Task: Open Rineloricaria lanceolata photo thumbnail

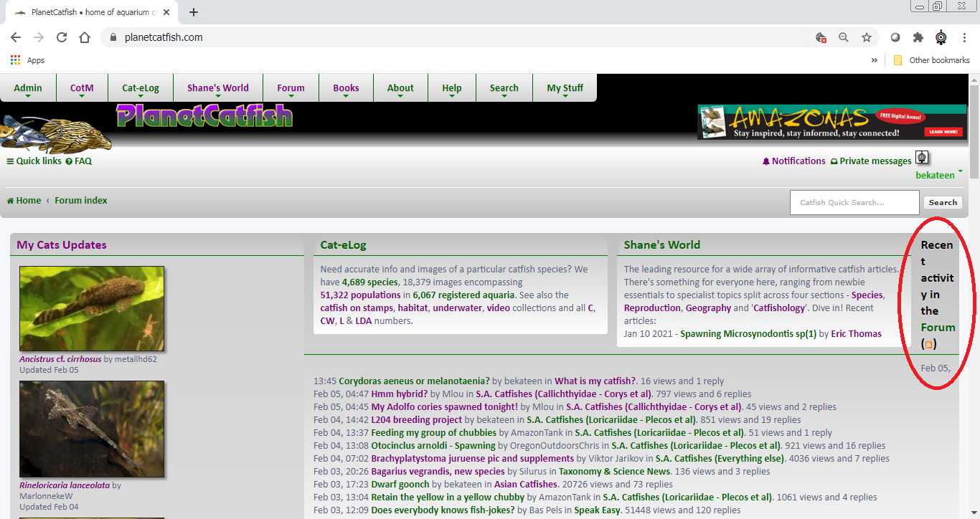Action: 92,429
